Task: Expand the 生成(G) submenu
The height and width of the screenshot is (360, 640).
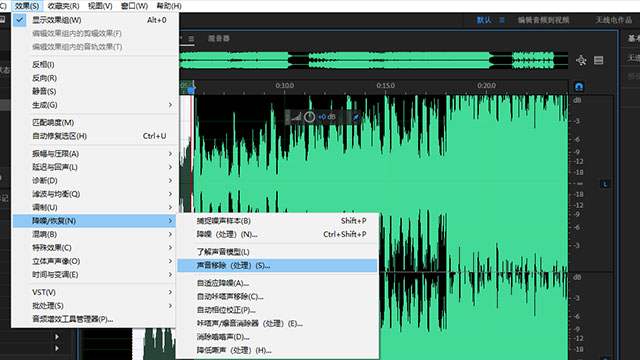Action: pyautogui.click(x=95, y=105)
